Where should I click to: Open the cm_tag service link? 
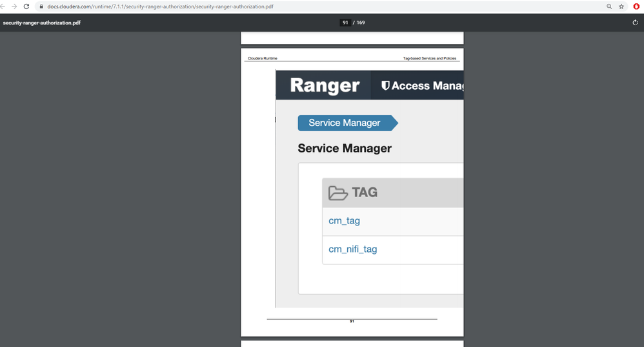pos(344,221)
